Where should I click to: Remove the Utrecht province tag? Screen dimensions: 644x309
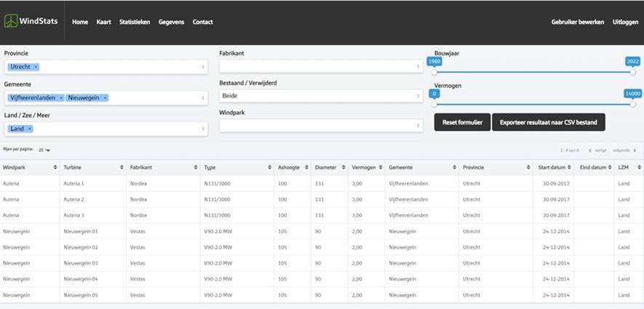click(x=36, y=67)
